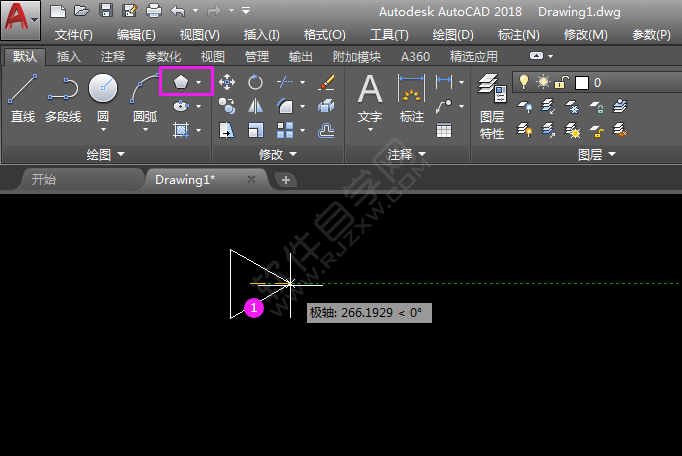
Task: Expand the Circle (圆) options arrow
Action: 103,130
